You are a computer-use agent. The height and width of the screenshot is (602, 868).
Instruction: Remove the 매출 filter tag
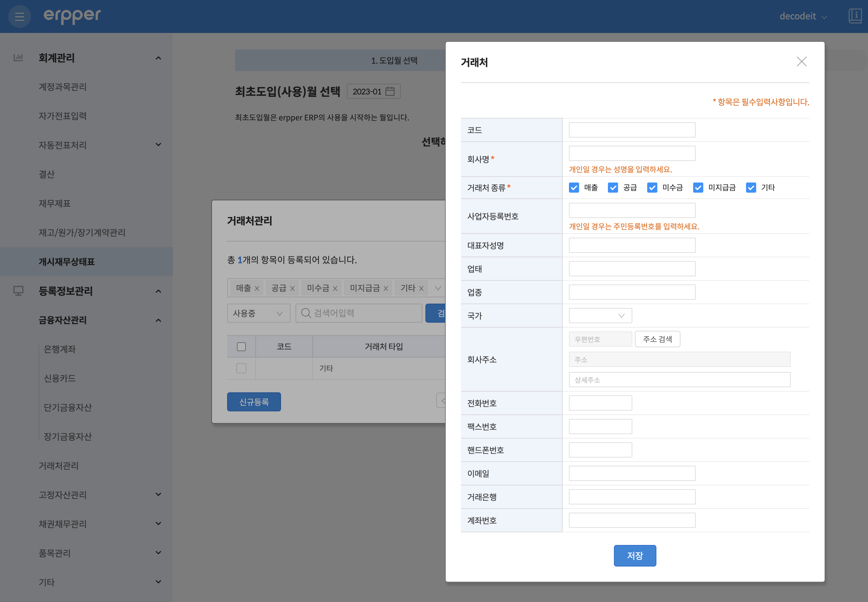(x=257, y=289)
